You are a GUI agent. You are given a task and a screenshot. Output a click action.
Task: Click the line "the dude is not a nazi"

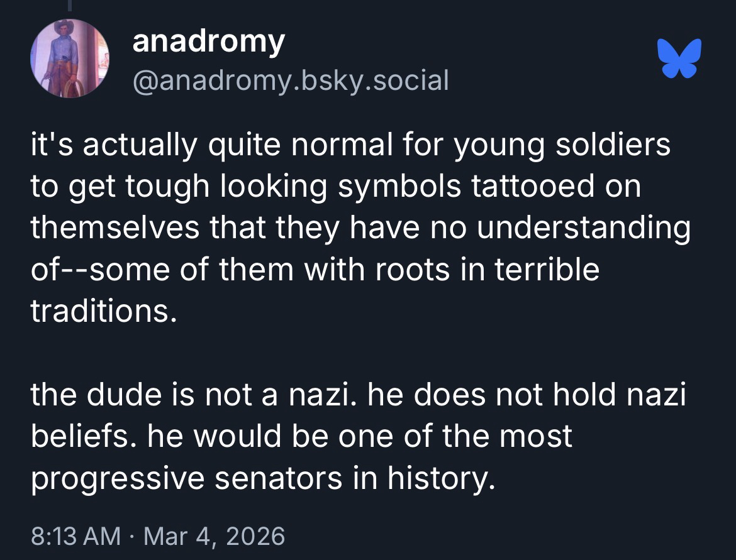point(358,395)
